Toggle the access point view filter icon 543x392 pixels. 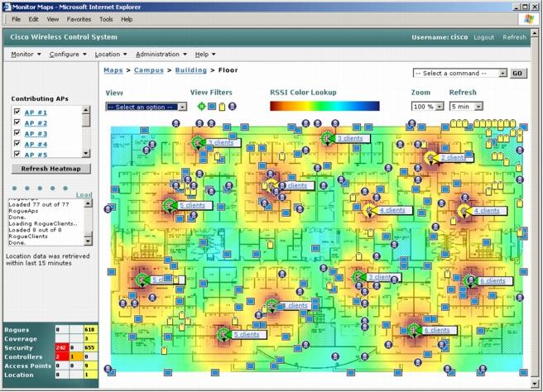pyautogui.click(x=201, y=106)
